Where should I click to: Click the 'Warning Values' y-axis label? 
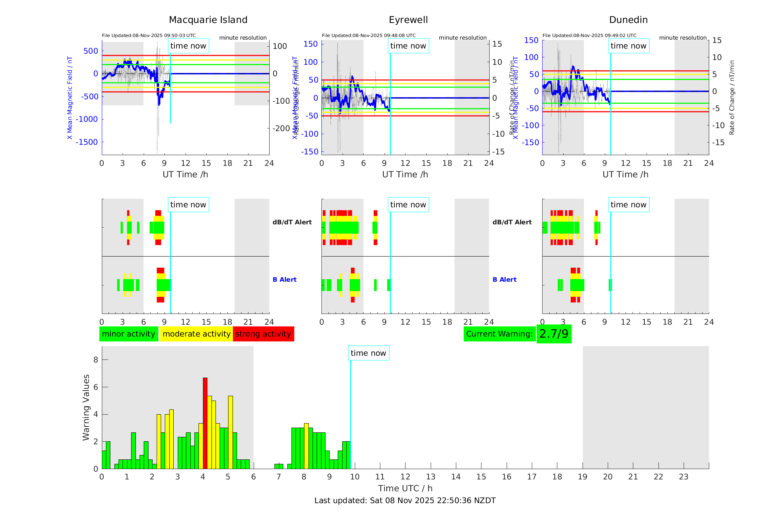pyautogui.click(x=86, y=407)
